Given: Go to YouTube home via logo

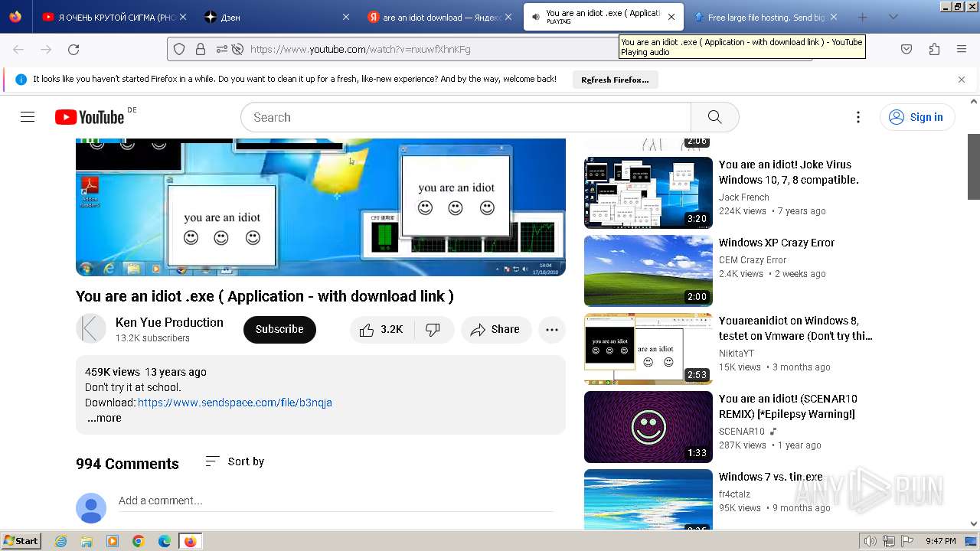Looking at the screenshot, I should coord(90,117).
